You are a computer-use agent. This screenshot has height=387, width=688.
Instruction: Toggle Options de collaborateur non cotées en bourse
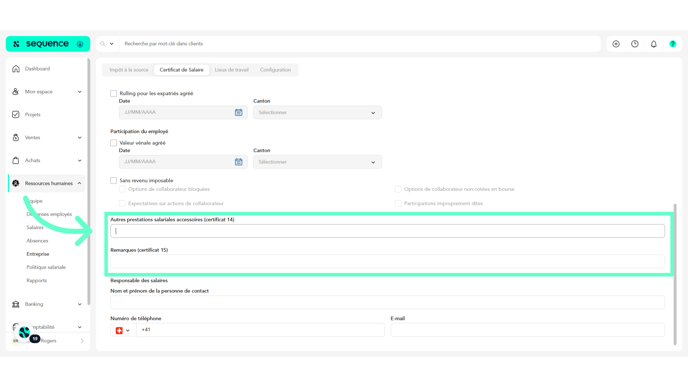point(398,189)
